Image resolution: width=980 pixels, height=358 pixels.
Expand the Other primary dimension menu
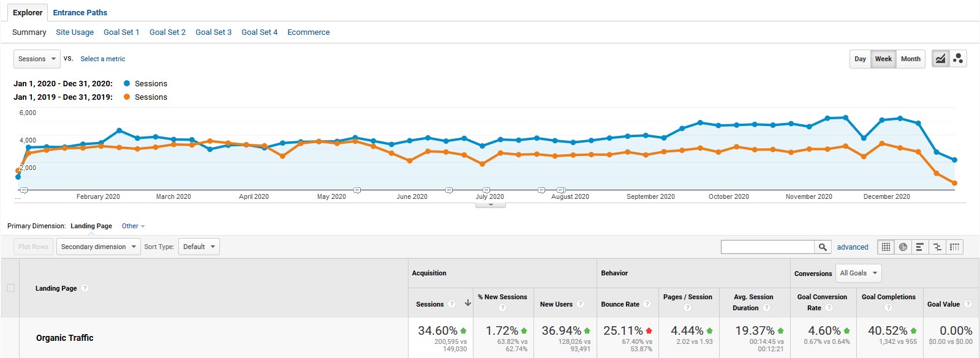tap(133, 226)
